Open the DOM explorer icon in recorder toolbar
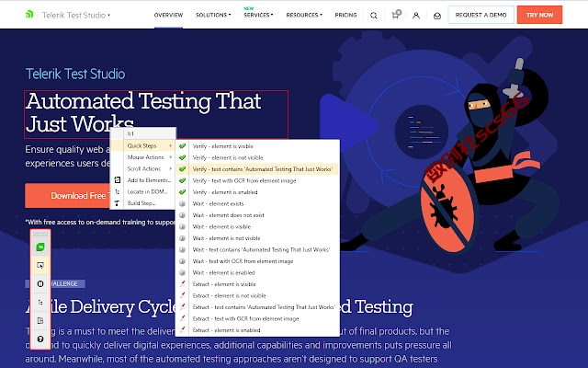Viewport: 588px width, 368px height. (40, 303)
